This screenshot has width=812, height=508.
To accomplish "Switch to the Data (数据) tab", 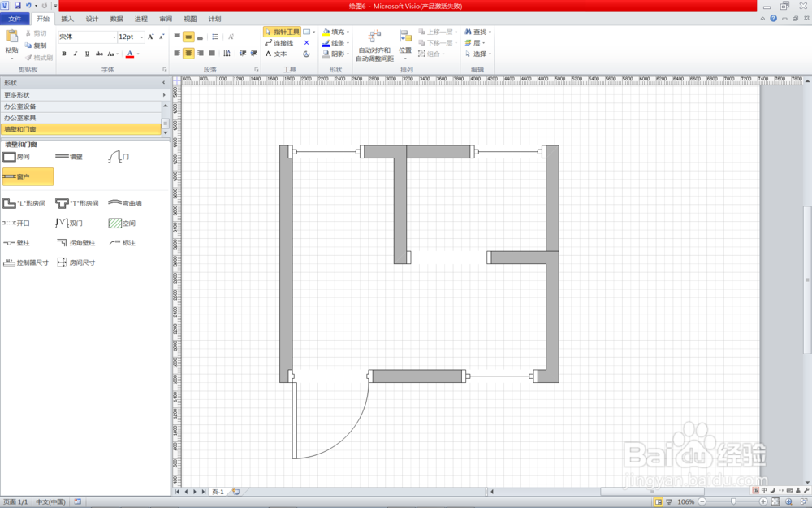I will pyautogui.click(x=116, y=19).
